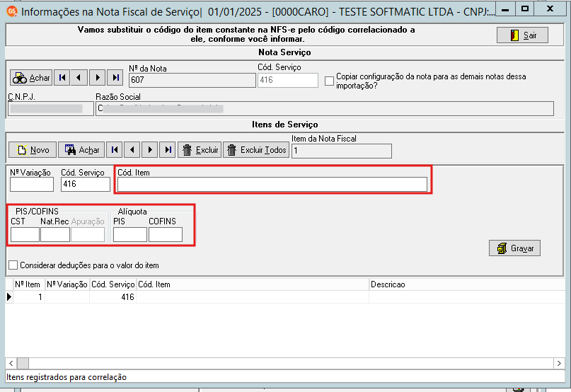Enable copying configuration to other notes
This screenshot has height=392, width=571.
coord(329,81)
